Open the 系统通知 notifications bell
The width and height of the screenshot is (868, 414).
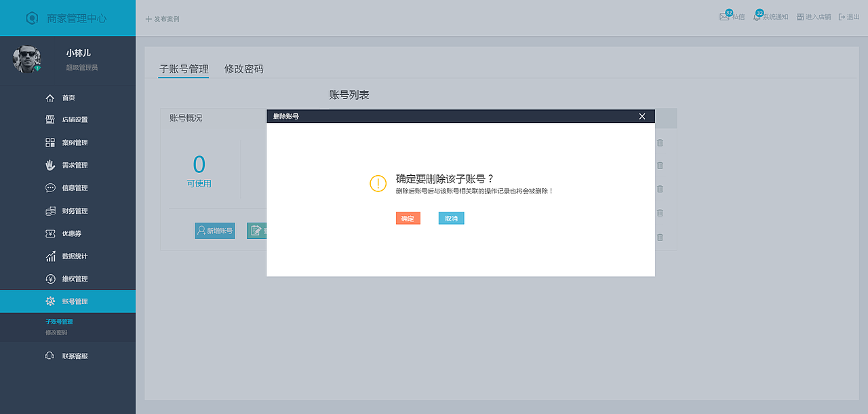point(770,17)
